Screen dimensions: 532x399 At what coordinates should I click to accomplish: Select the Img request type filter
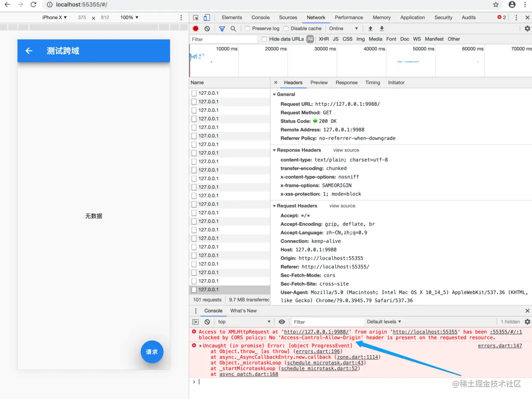[x=360, y=39]
